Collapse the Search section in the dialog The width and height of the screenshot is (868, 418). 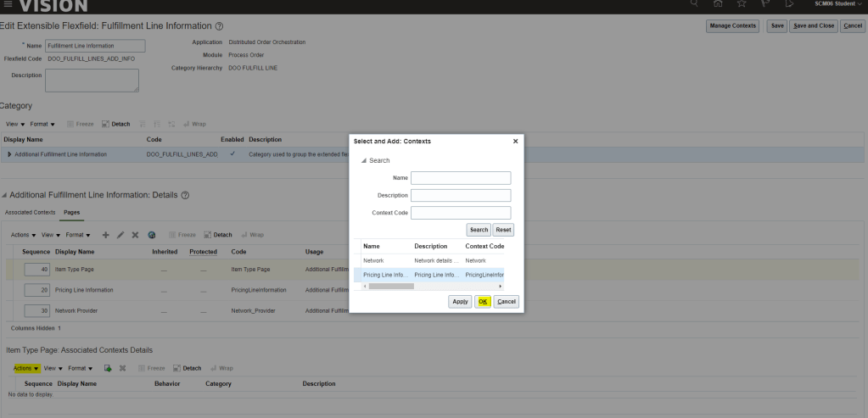[x=365, y=160]
